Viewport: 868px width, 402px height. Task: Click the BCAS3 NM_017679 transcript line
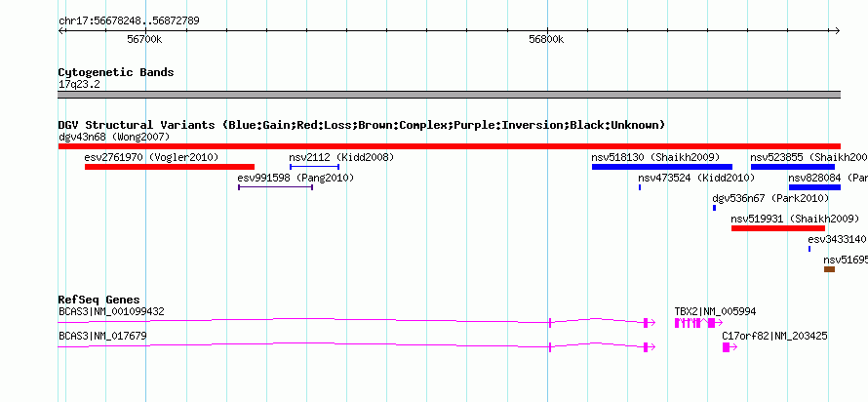coord(357,346)
